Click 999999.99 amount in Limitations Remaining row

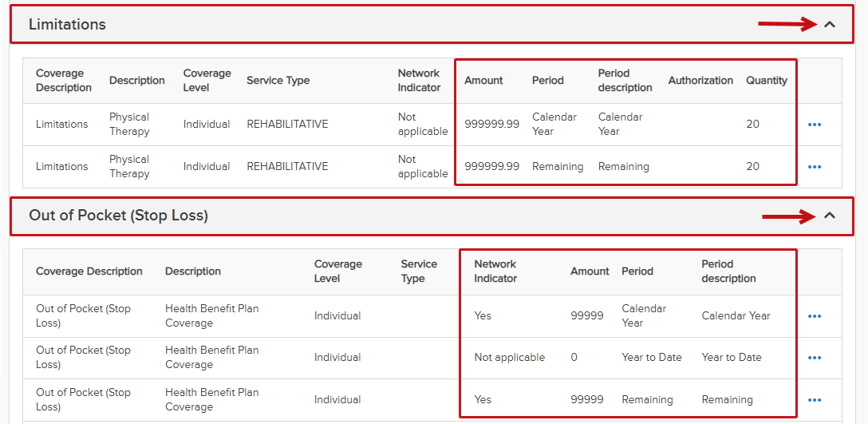491,166
